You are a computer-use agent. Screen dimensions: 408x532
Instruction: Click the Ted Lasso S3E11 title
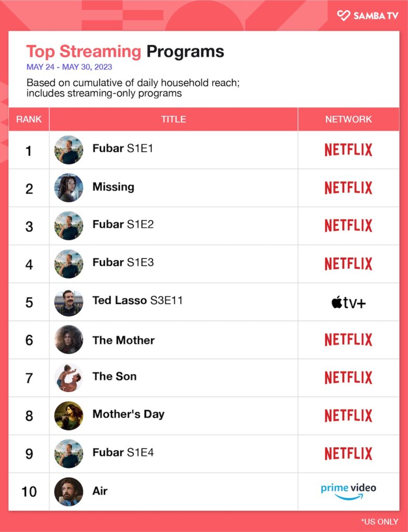138,300
